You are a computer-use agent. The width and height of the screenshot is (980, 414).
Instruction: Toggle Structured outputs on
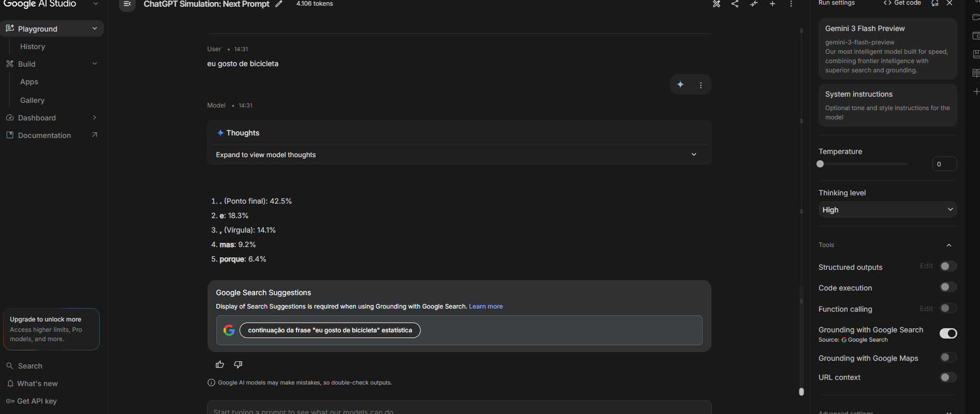(x=948, y=267)
